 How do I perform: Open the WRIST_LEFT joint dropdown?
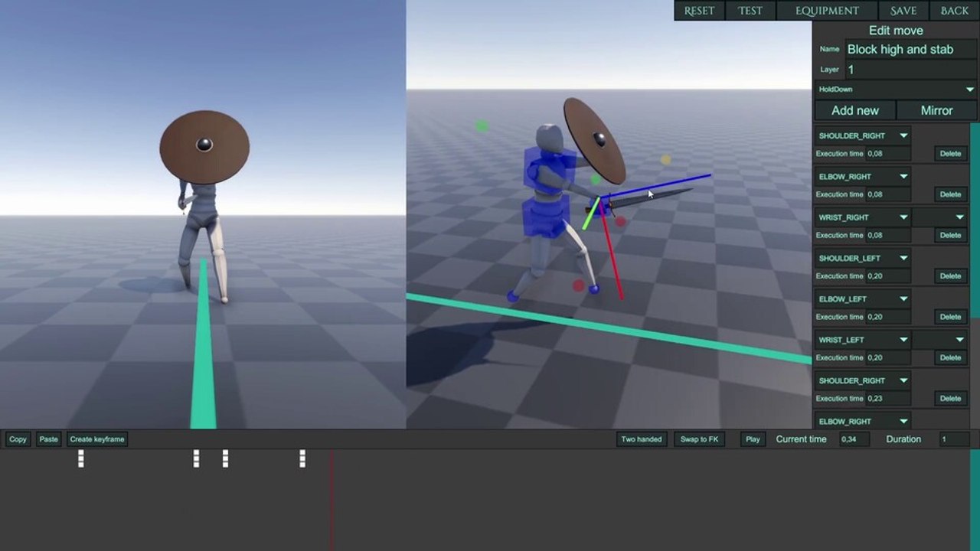coord(862,340)
